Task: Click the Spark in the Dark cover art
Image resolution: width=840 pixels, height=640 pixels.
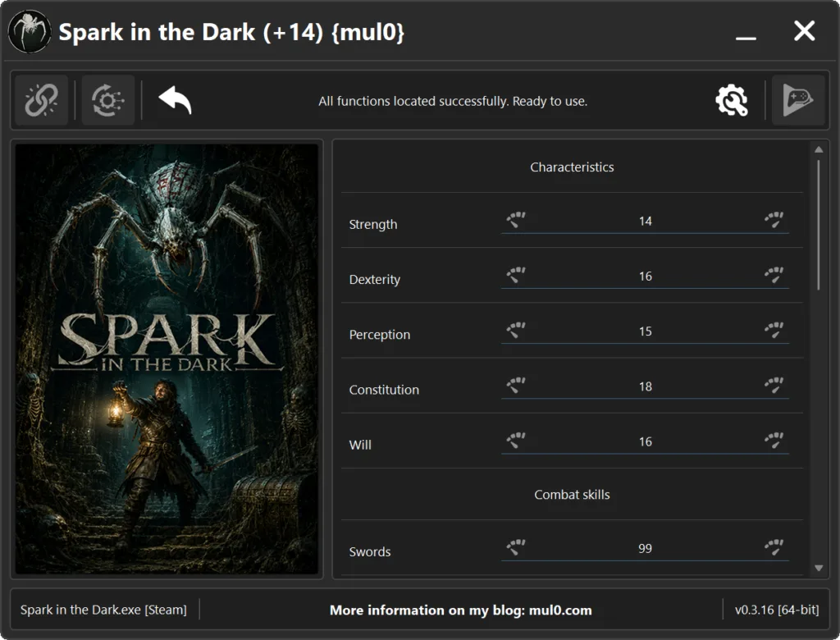Action: point(167,359)
